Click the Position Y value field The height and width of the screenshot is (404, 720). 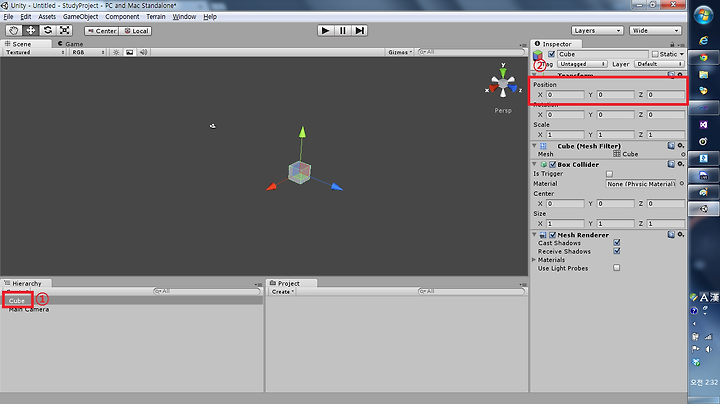pyautogui.click(x=615, y=95)
